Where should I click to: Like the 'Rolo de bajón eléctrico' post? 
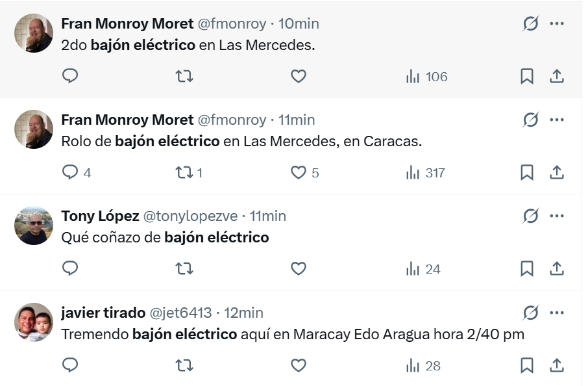[x=298, y=173]
